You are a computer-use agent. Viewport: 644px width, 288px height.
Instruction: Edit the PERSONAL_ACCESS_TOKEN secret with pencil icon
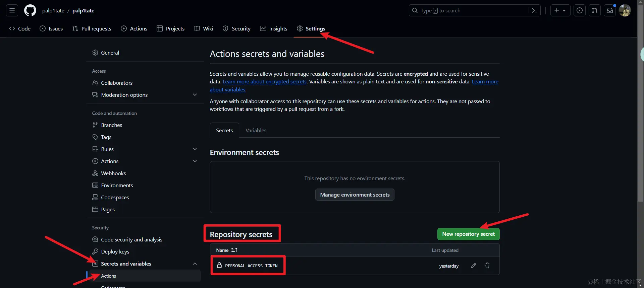[x=474, y=266]
